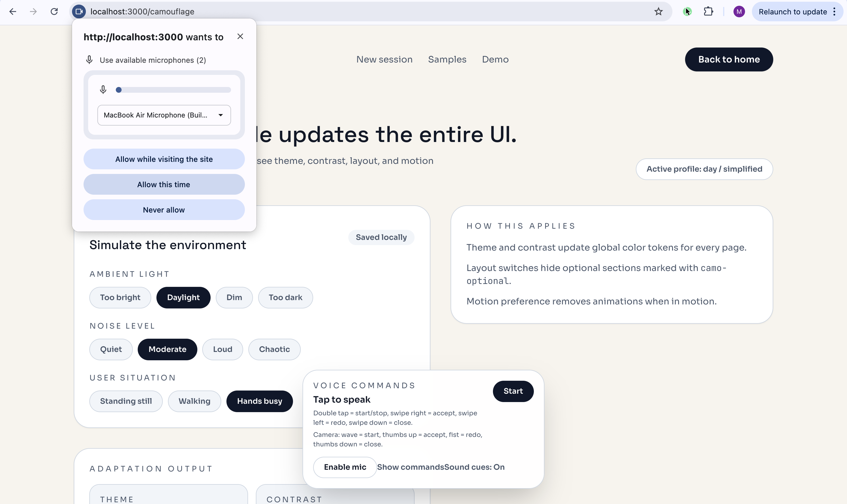The width and height of the screenshot is (847, 504).
Task: Bookmark this page with the star icon
Action: [x=658, y=12]
